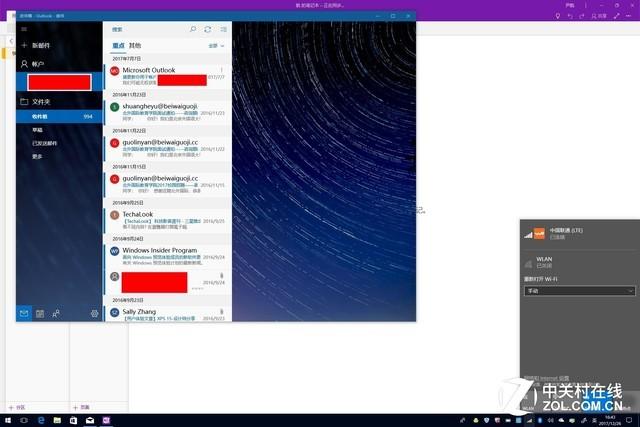This screenshot has height=427, width=640.
Task: Launch Edge browser from taskbar
Action: (41, 420)
